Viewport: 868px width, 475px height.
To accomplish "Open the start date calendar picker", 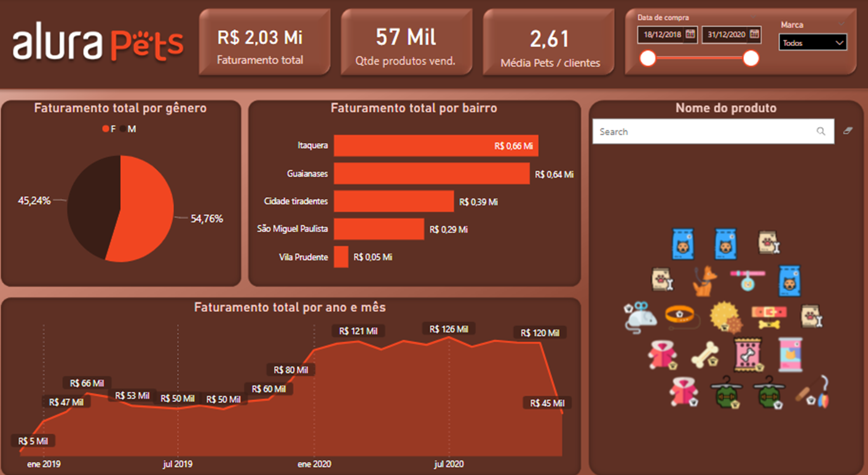I will 690,34.
